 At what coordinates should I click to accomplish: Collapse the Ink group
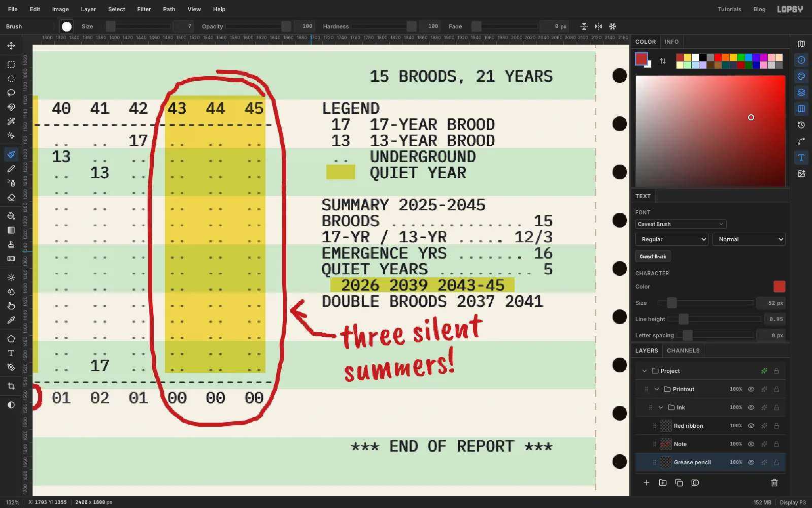tap(661, 407)
